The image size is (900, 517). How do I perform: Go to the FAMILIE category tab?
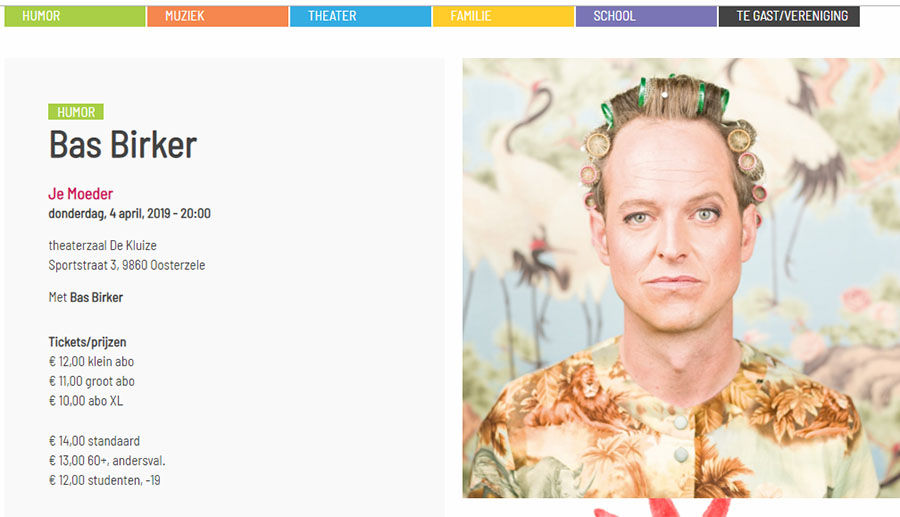503,16
